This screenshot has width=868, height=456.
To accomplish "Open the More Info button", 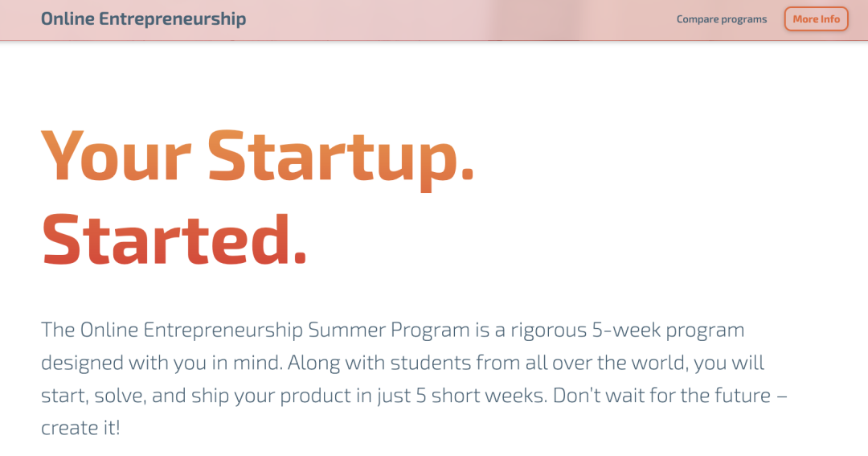I will point(816,18).
